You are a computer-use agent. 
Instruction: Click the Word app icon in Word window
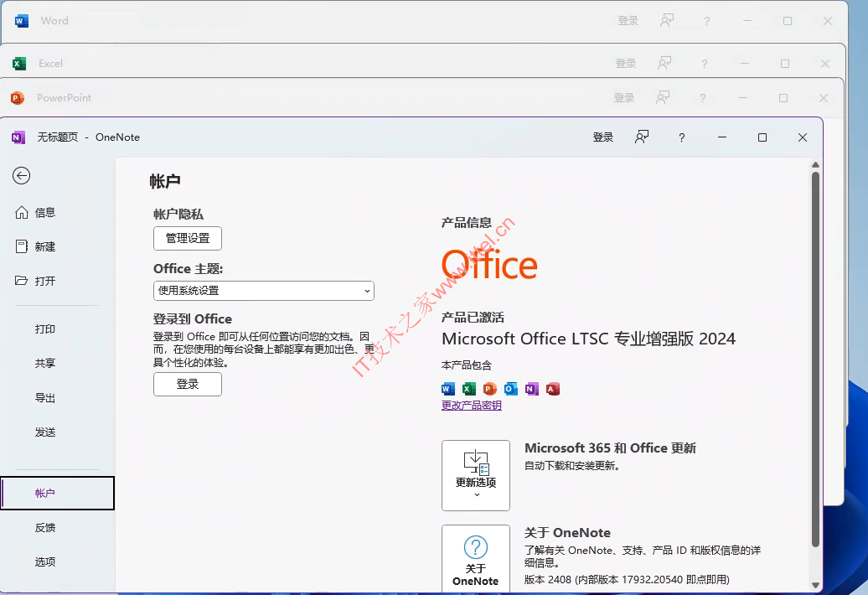pos(22,21)
